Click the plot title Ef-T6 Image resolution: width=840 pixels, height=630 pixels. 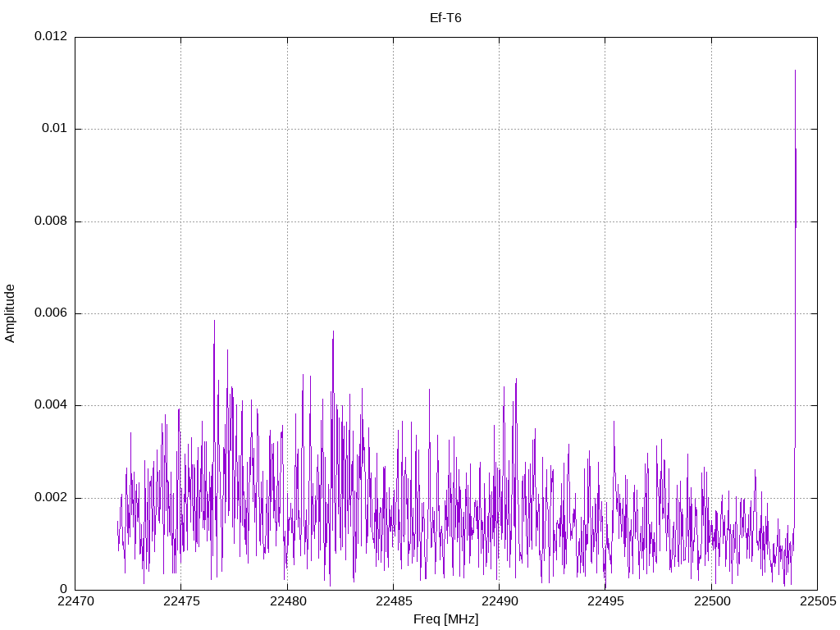(445, 18)
